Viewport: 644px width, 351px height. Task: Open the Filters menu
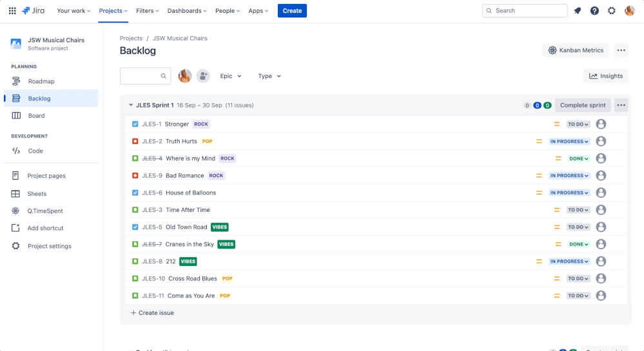148,11
